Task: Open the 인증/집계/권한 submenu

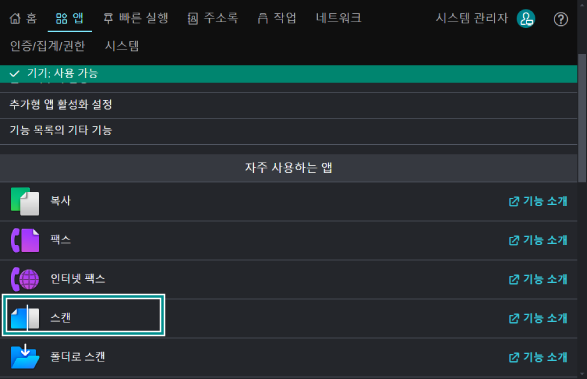Action: tap(47, 46)
